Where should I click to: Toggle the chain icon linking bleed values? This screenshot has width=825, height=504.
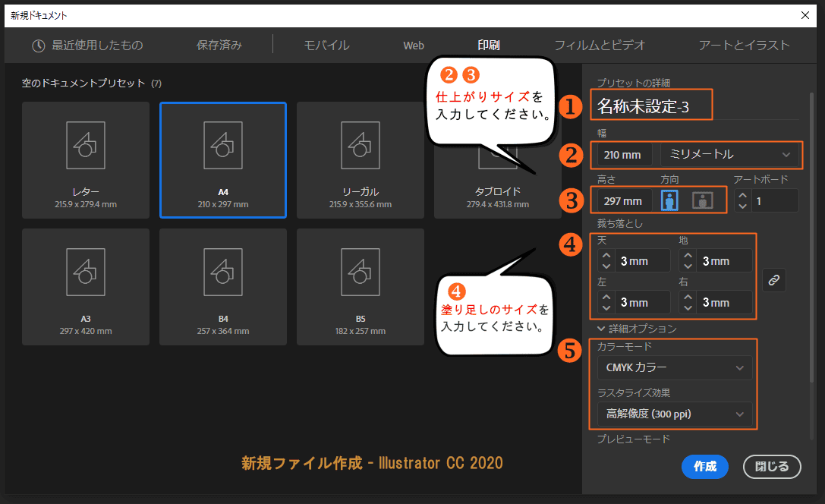[773, 280]
